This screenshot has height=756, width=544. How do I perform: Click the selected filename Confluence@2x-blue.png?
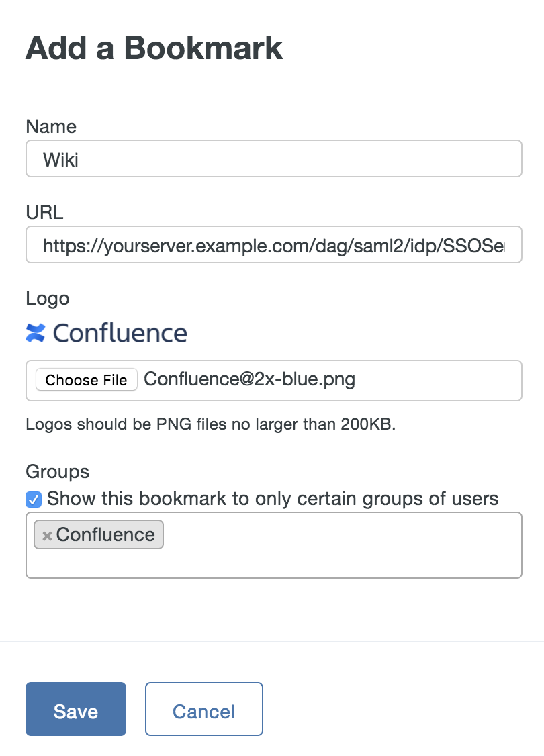coord(249,380)
